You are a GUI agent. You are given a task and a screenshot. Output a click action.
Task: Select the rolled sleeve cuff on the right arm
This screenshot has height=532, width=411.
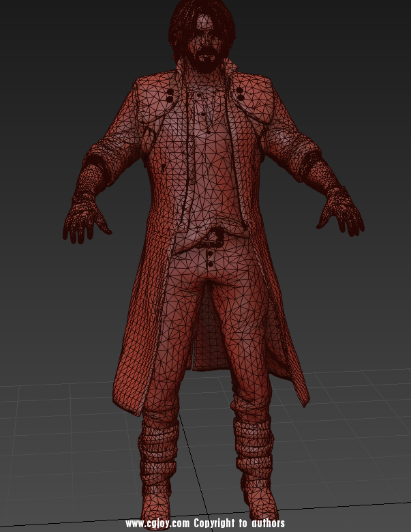(x=317, y=164)
